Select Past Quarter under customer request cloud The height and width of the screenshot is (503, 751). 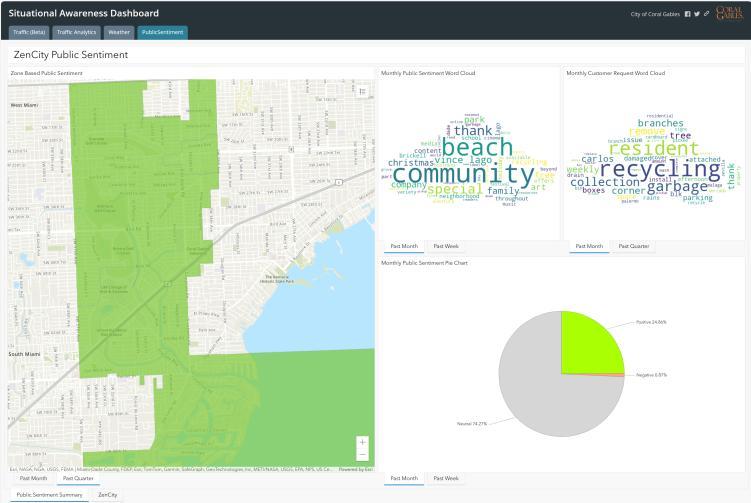point(634,246)
